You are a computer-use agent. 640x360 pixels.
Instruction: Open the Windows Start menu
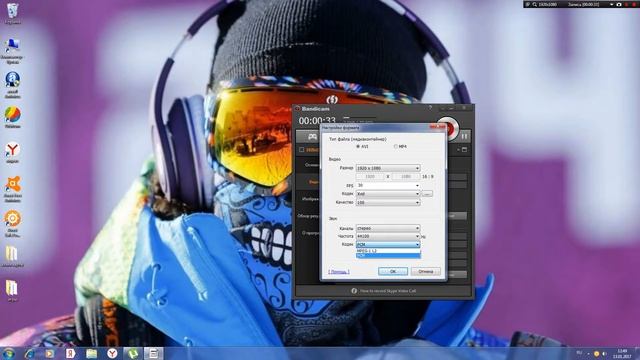click(9, 353)
